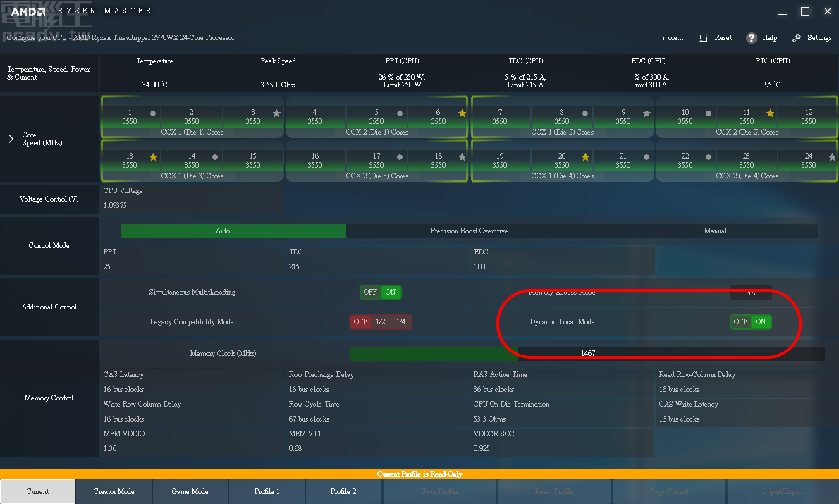839x504 pixels.
Task: Switch to Creator Mode profile
Action: [x=114, y=492]
